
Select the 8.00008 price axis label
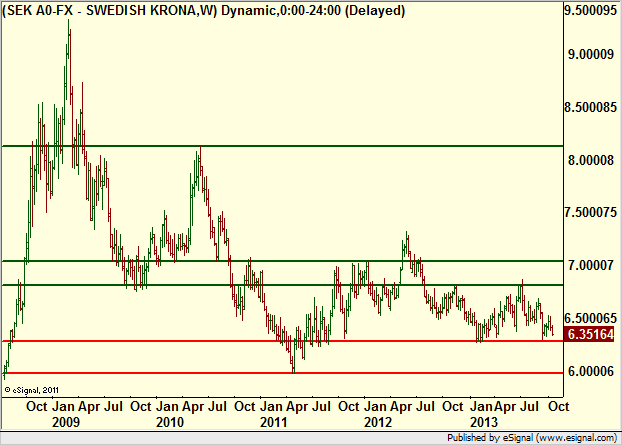[591, 160]
